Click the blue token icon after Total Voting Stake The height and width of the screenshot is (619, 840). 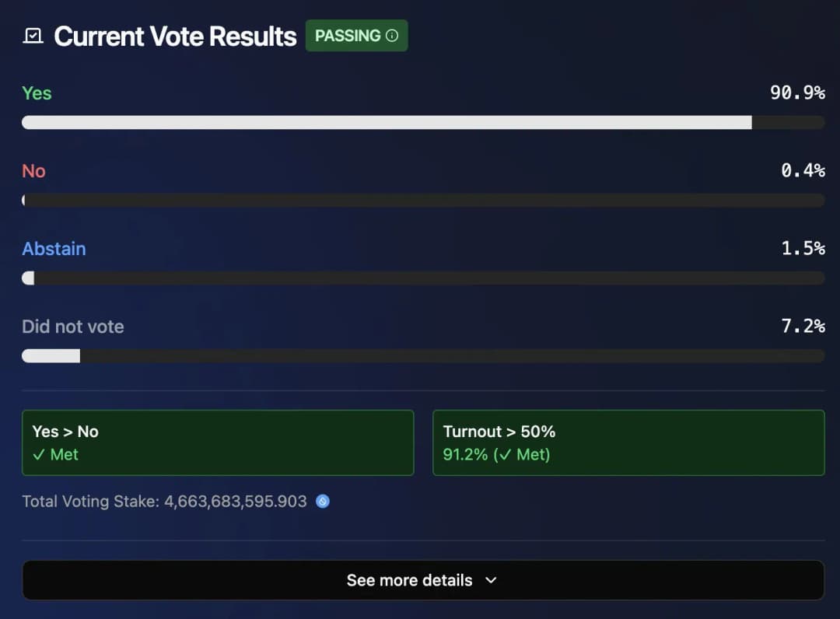323,502
